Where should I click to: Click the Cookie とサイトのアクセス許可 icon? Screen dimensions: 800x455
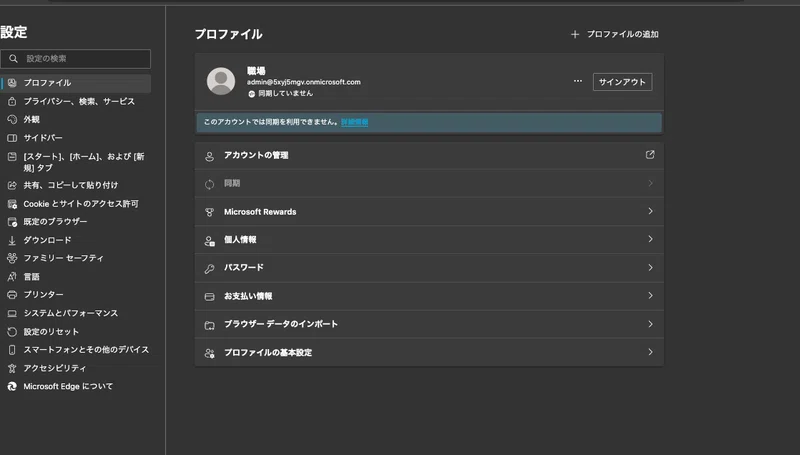click(x=12, y=204)
